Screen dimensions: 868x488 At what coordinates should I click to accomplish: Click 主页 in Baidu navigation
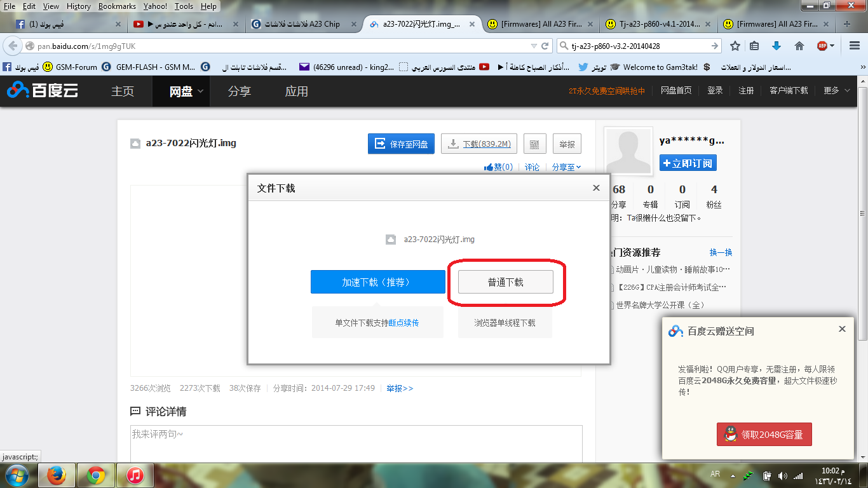click(x=123, y=91)
